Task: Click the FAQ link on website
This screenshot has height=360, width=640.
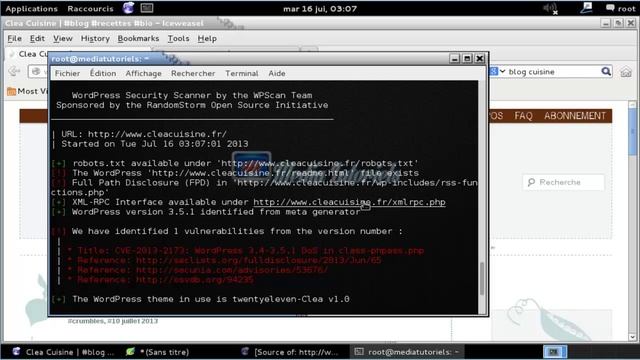Action: tap(523, 116)
